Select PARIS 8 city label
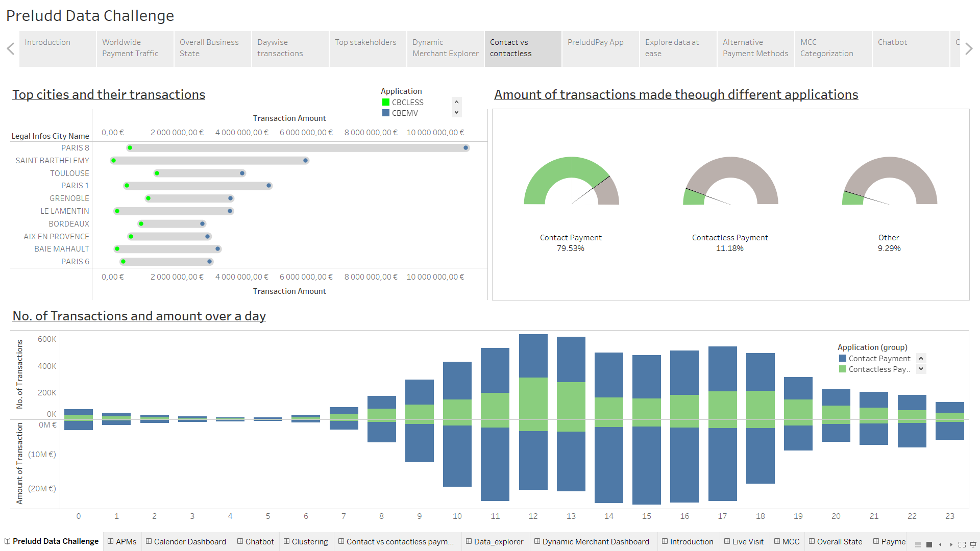The image size is (980, 551). pos(75,147)
